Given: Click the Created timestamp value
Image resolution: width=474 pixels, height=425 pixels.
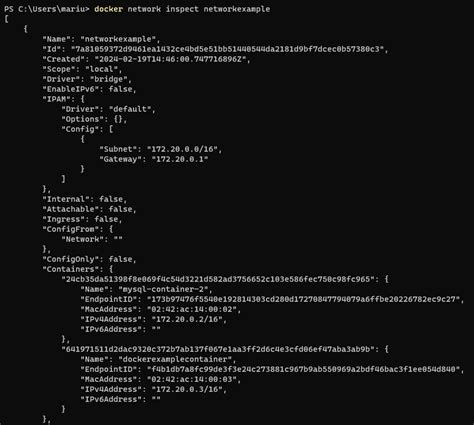Looking at the screenshot, I should point(170,59).
